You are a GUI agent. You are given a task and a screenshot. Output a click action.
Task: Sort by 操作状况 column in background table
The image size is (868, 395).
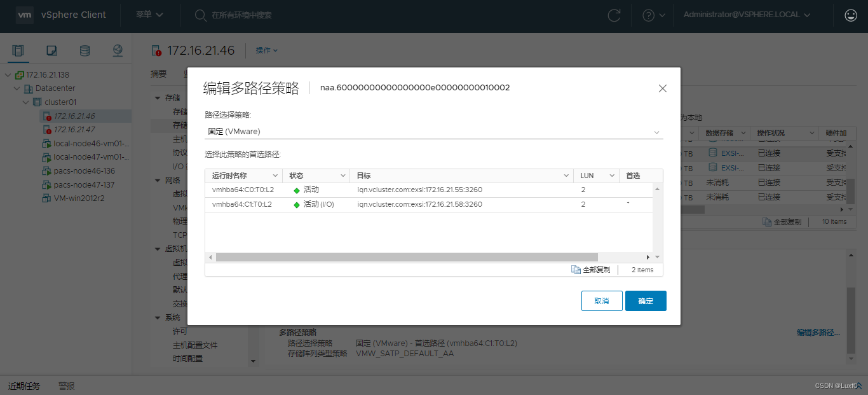(771, 133)
